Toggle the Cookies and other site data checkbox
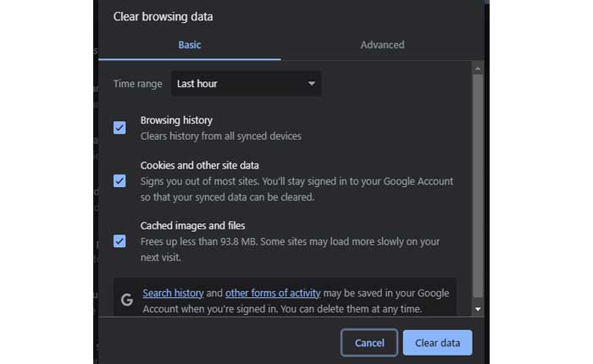 pos(119,181)
